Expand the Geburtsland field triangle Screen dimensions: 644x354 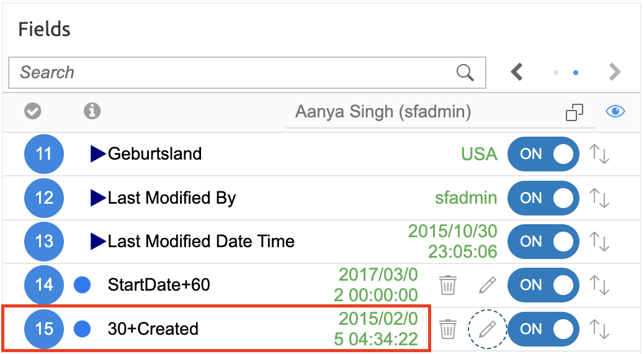[98, 153]
